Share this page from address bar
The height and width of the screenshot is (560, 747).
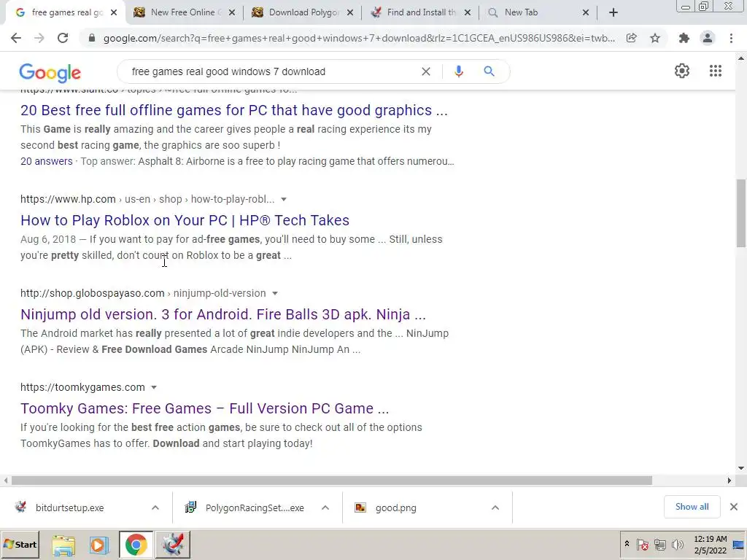click(x=631, y=38)
